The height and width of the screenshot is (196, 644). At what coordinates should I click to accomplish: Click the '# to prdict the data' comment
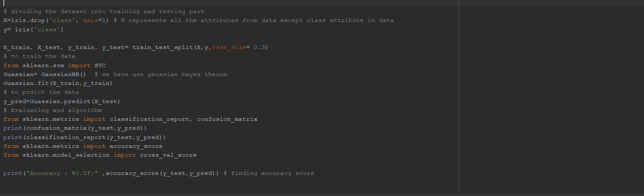tap(41, 92)
